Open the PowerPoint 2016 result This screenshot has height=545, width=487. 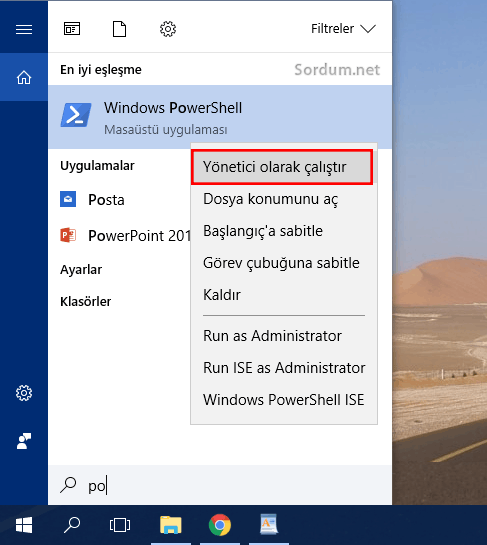(119, 236)
